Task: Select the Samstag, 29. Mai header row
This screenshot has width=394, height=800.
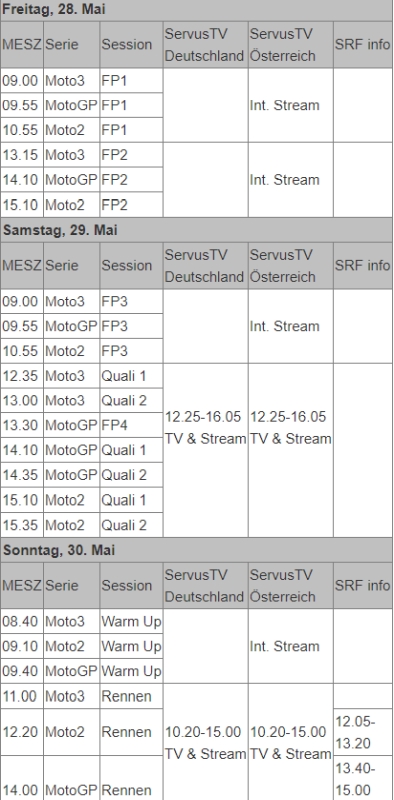Action: coord(196,230)
